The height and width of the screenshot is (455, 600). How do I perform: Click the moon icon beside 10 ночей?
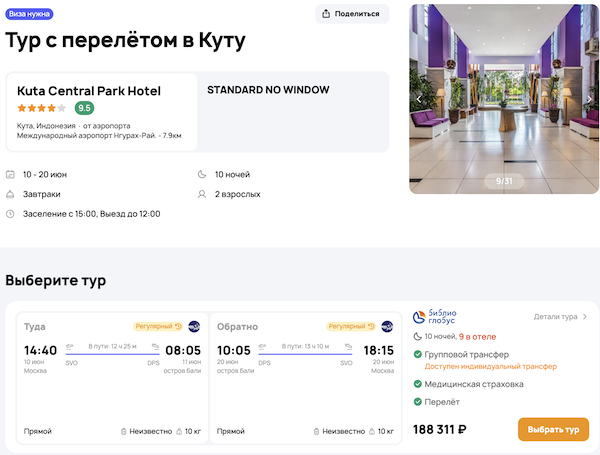[x=202, y=174]
